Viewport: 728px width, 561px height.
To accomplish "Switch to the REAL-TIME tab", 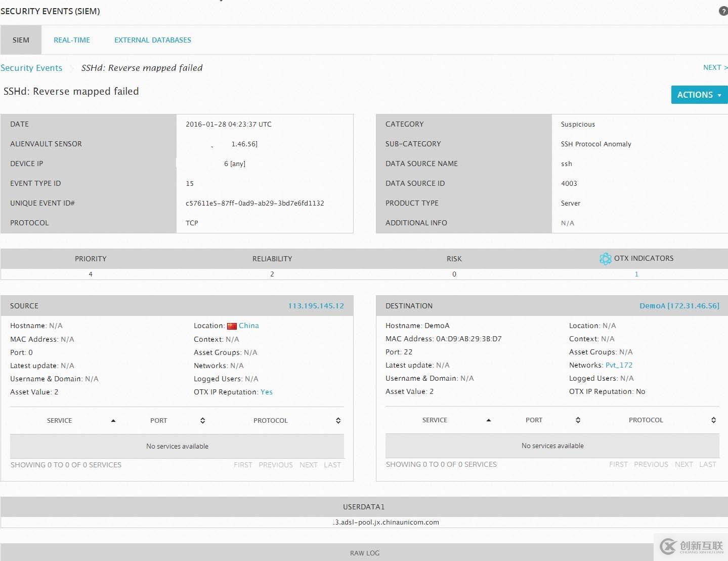I will click(x=72, y=40).
